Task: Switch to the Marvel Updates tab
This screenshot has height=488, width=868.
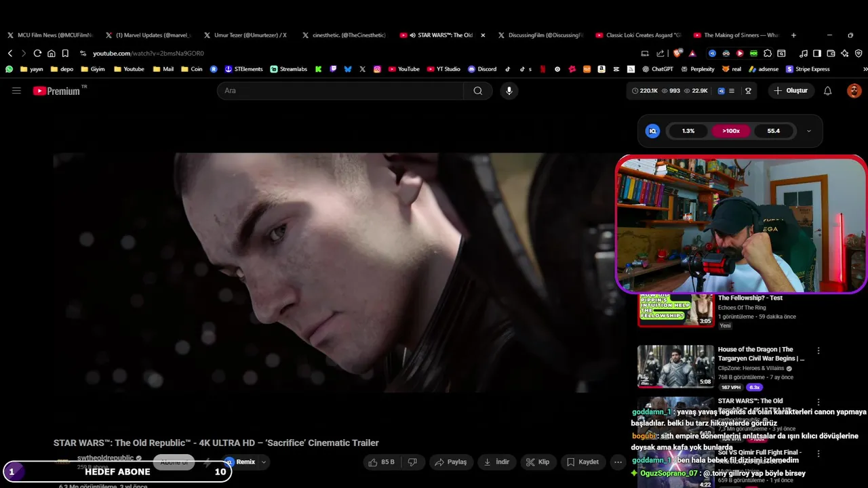Action: [149, 35]
